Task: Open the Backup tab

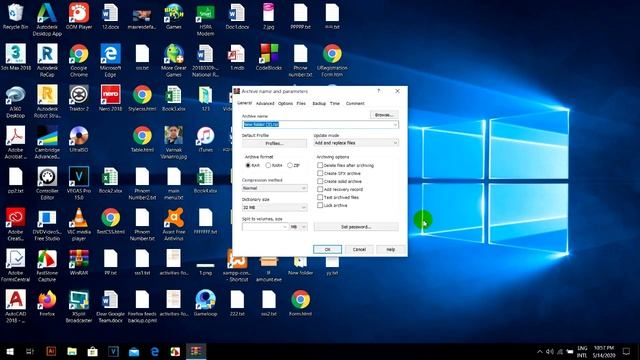Action: pyautogui.click(x=319, y=104)
